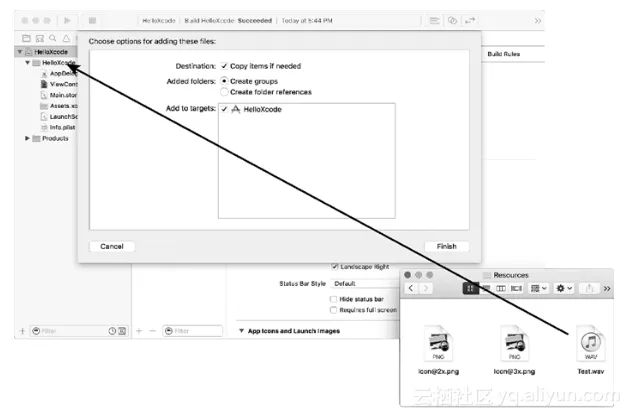
Task: Select Info.plist in navigator
Action: point(58,128)
